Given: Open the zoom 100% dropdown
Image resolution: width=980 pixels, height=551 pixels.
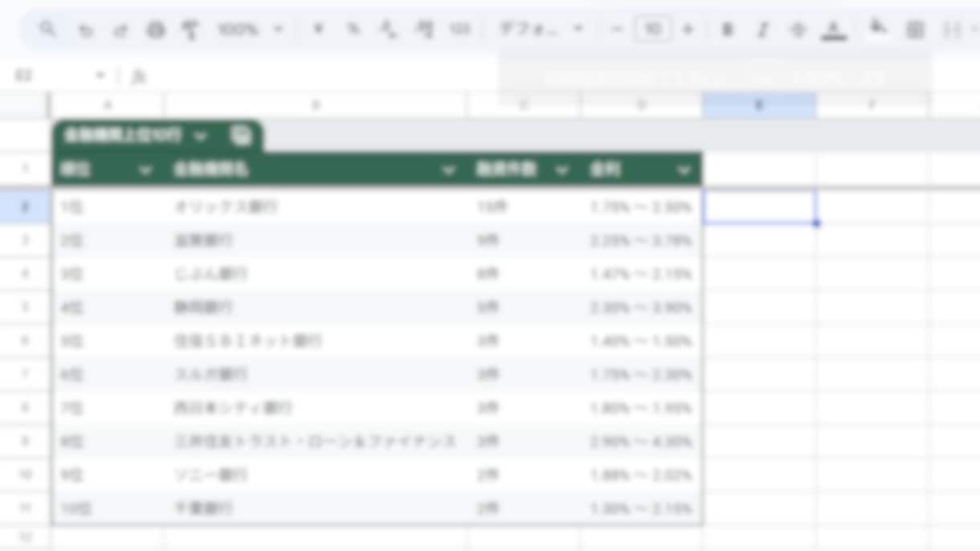Looking at the screenshot, I should (x=251, y=30).
